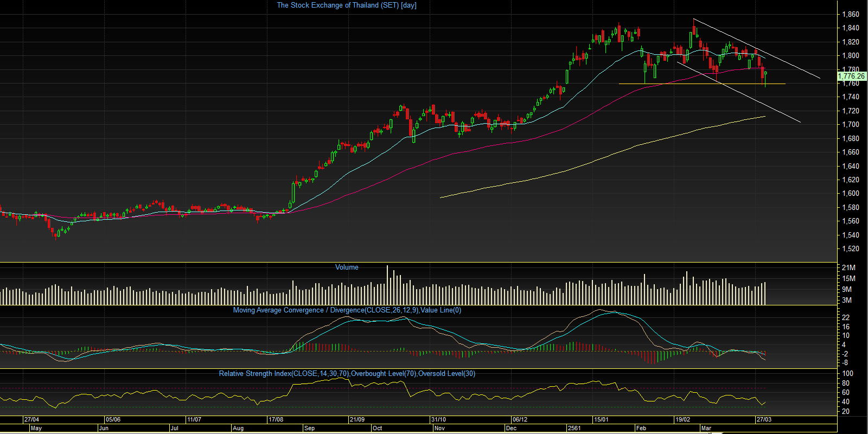Select the Dec month label
The height and width of the screenshot is (434, 868).
[511, 429]
